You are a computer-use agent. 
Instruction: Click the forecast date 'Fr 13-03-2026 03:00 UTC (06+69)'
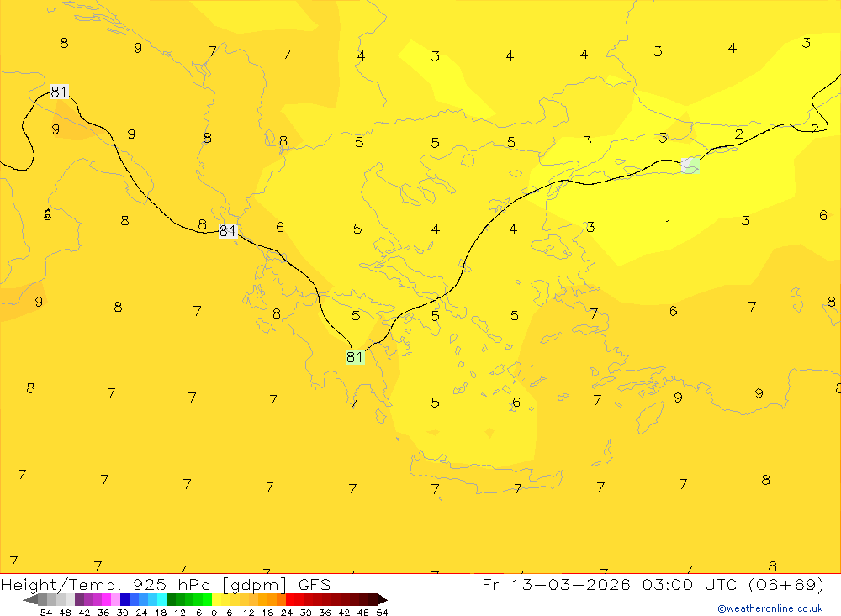click(x=653, y=584)
